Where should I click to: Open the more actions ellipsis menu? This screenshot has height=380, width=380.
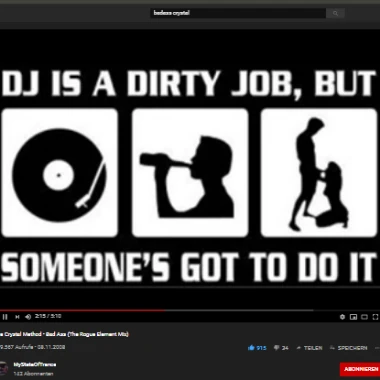pyautogui.click(x=377, y=348)
